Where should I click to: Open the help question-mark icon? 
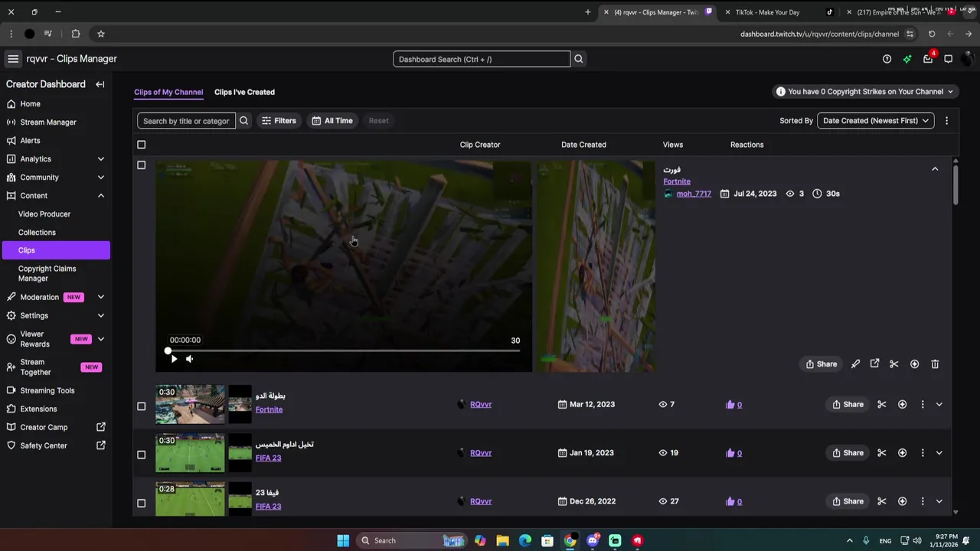point(887,59)
